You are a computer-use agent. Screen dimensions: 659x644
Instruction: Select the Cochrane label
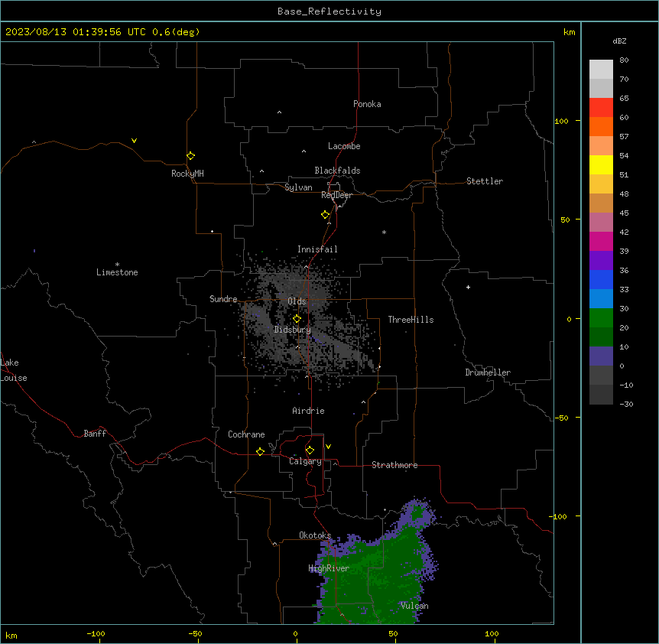click(246, 434)
